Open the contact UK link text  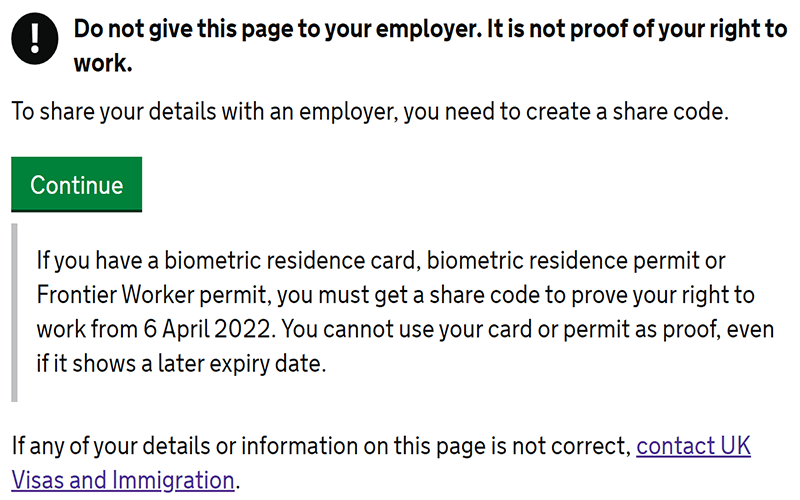(x=693, y=446)
